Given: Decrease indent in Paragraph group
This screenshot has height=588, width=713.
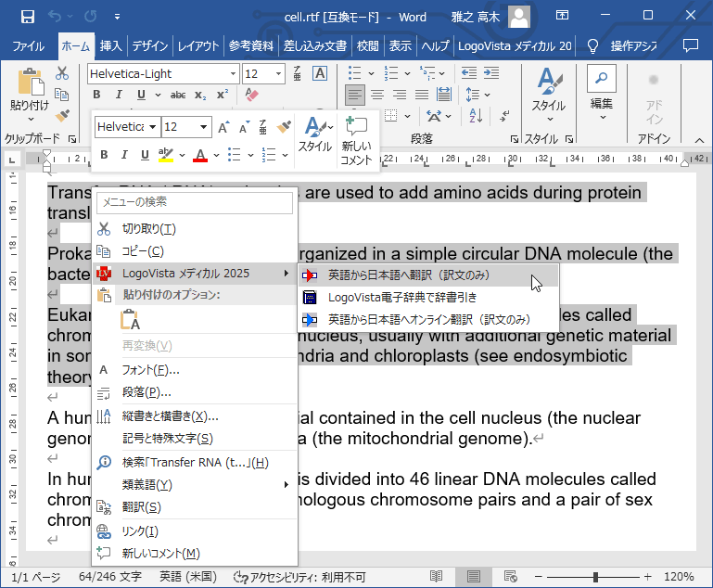Looking at the screenshot, I should tap(469, 72).
